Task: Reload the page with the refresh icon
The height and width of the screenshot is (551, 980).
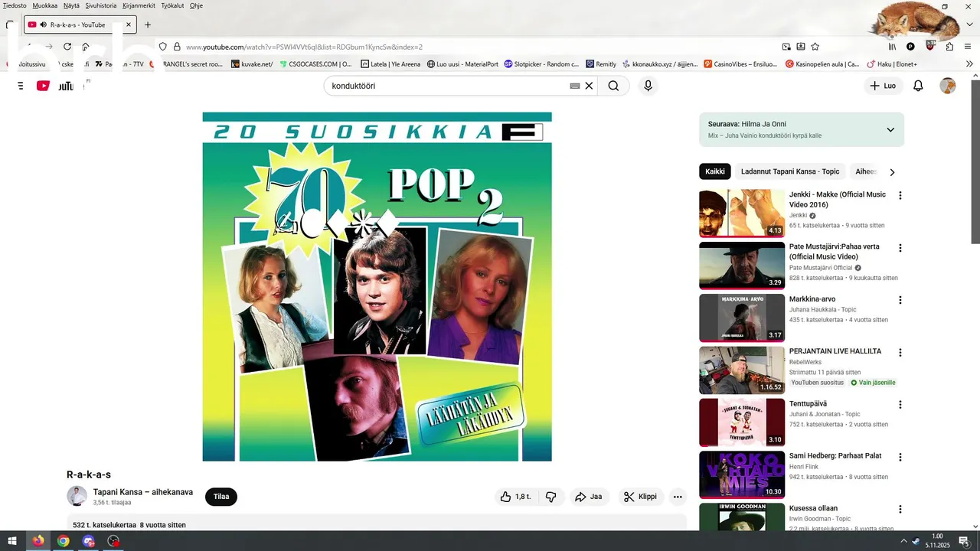Action: click(x=67, y=47)
